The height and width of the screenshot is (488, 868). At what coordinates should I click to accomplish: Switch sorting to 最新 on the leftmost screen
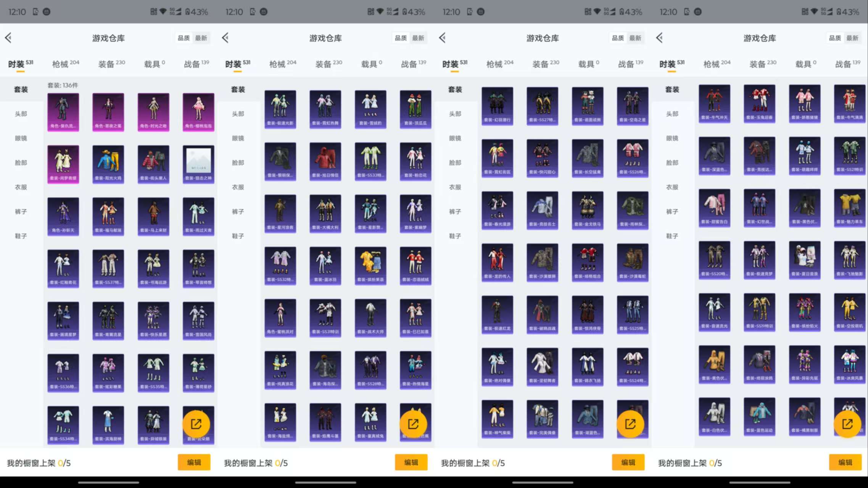[201, 38]
